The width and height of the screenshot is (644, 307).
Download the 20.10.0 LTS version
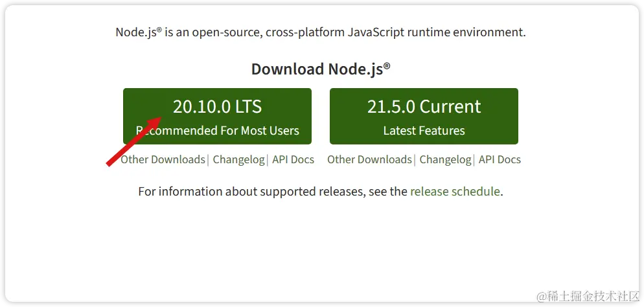coord(217,116)
